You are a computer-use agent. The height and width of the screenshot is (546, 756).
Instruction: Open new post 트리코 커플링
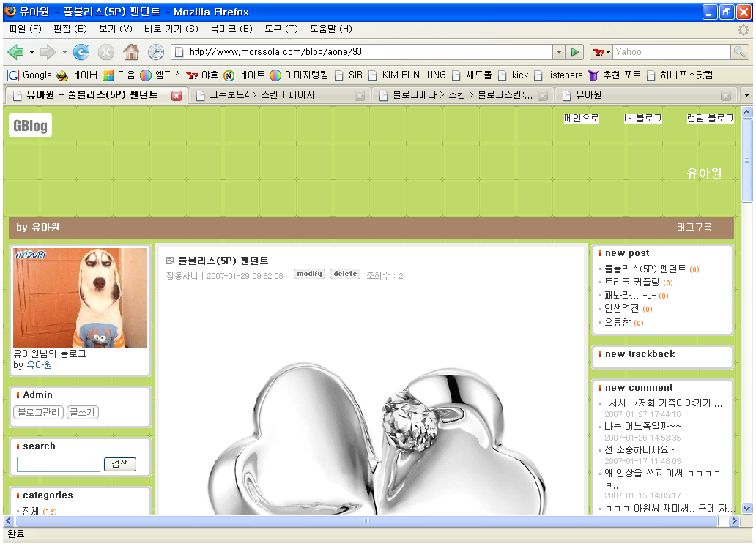tap(632, 283)
